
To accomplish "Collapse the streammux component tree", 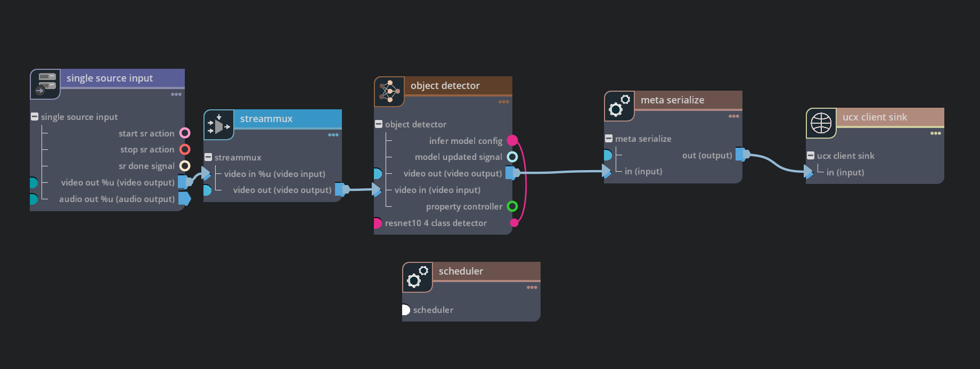I will click(208, 157).
